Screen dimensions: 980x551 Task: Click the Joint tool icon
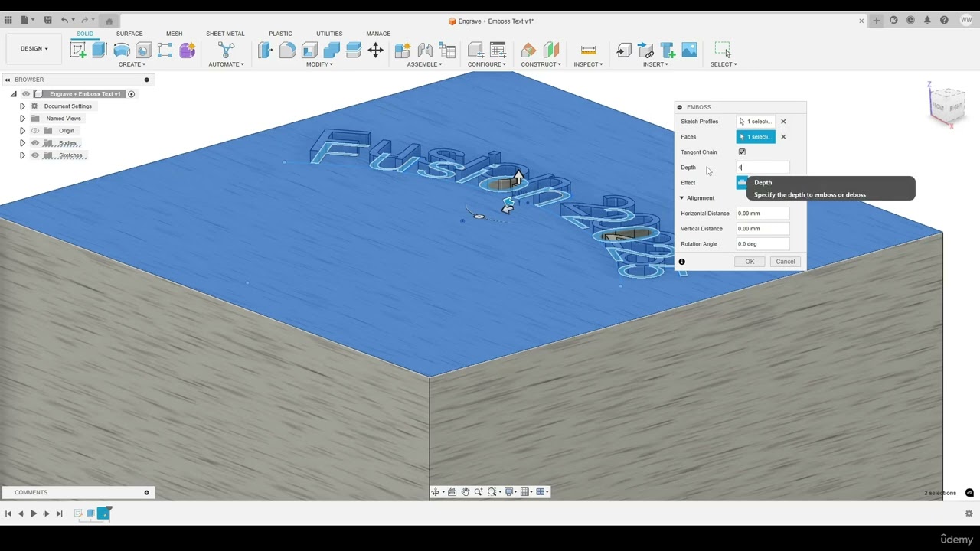point(425,51)
